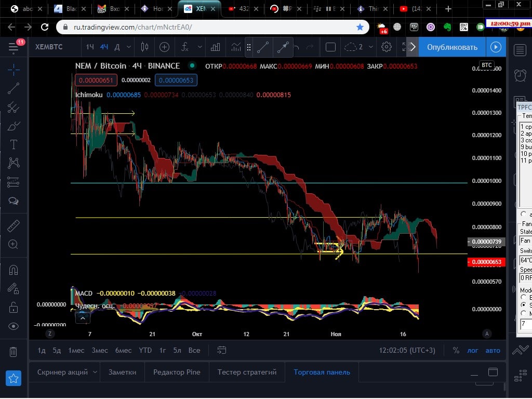This screenshot has height=399, width=532.
Task: Open the indicators fx menu
Action: [x=184, y=47]
